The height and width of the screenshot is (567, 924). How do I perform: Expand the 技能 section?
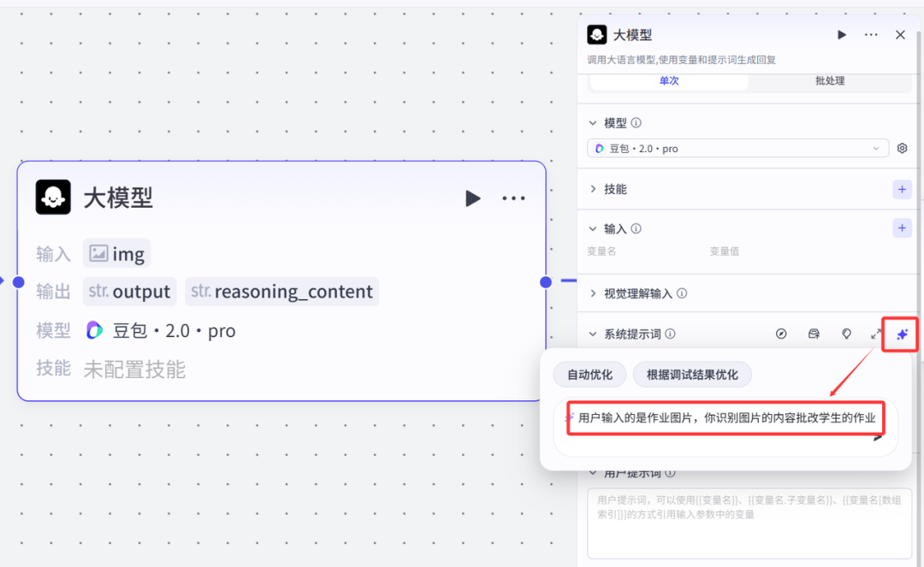[593, 189]
